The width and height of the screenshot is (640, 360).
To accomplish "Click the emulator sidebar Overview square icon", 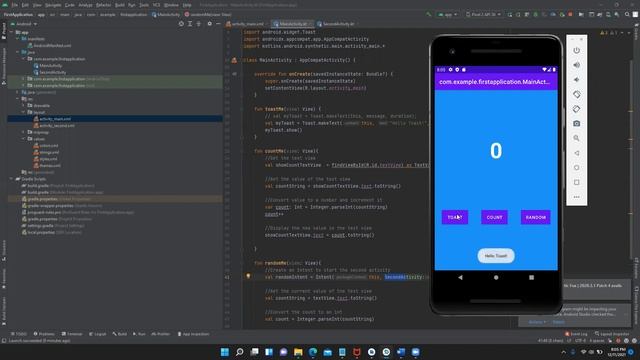I will (576, 182).
